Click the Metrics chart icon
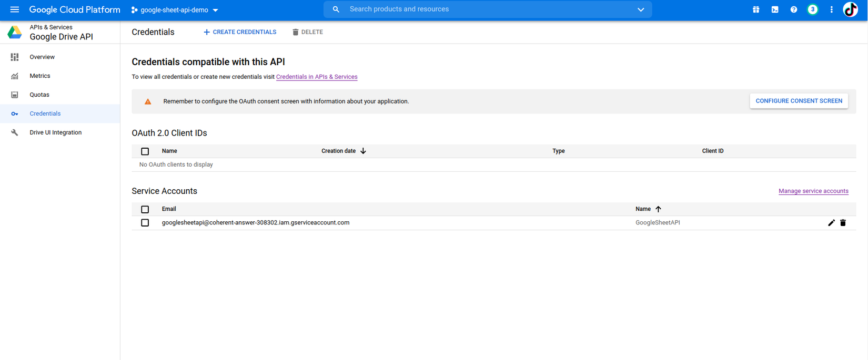The height and width of the screenshot is (360, 868). click(x=15, y=76)
